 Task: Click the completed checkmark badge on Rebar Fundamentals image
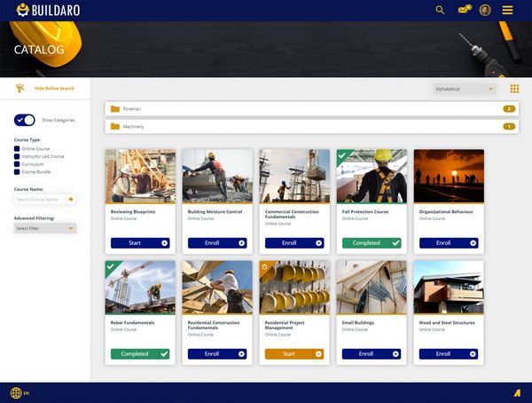[110, 266]
